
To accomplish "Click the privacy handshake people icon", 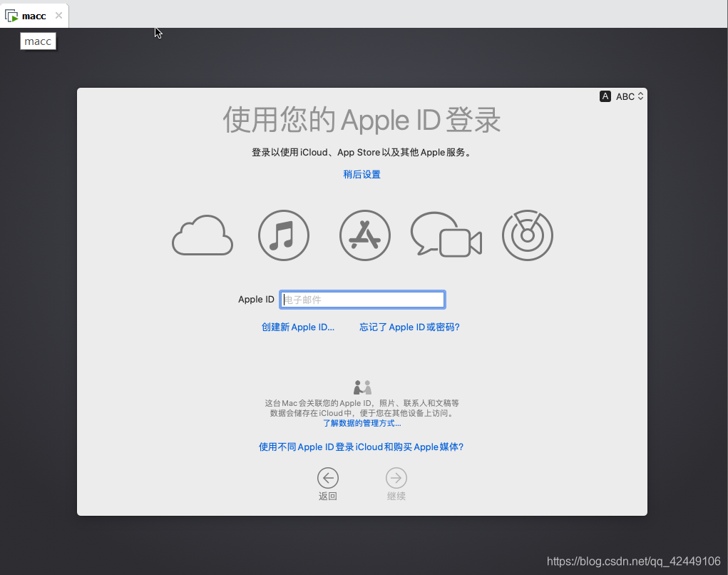I will tap(363, 387).
